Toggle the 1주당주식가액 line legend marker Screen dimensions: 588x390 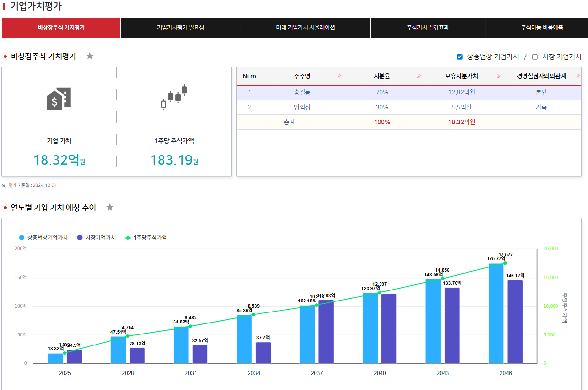pyautogui.click(x=128, y=238)
